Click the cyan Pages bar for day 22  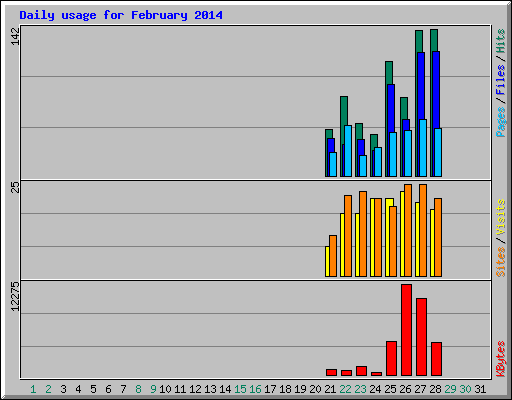pos(348,151)
